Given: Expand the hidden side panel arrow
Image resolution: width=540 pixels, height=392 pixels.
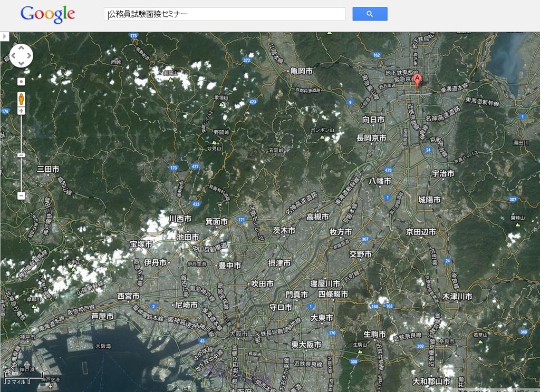Looking at the screenshot, I should coord(4,37).
